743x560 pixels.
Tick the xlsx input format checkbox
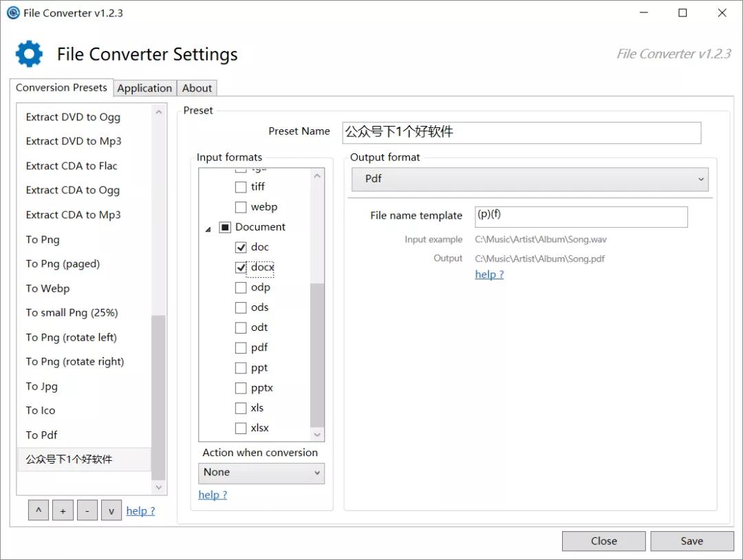pos(241,428)
